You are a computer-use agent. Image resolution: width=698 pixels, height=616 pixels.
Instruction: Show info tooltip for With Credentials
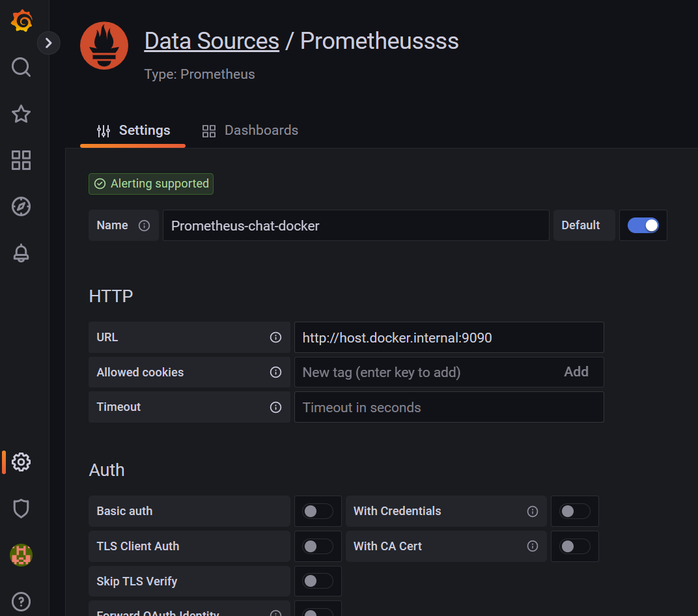coord(533,511)
